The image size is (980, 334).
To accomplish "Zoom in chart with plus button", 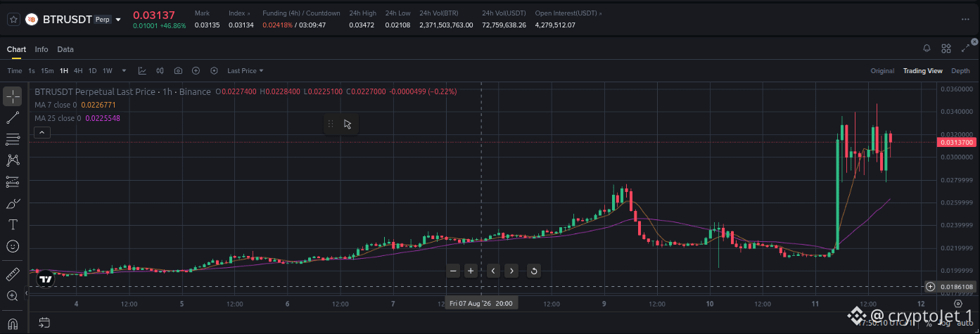I will pos(471,271).
